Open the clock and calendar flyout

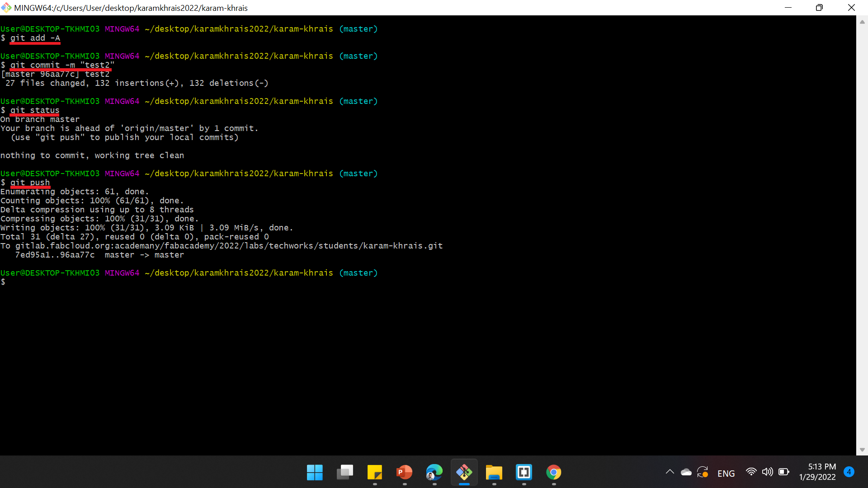coord(817,472)
